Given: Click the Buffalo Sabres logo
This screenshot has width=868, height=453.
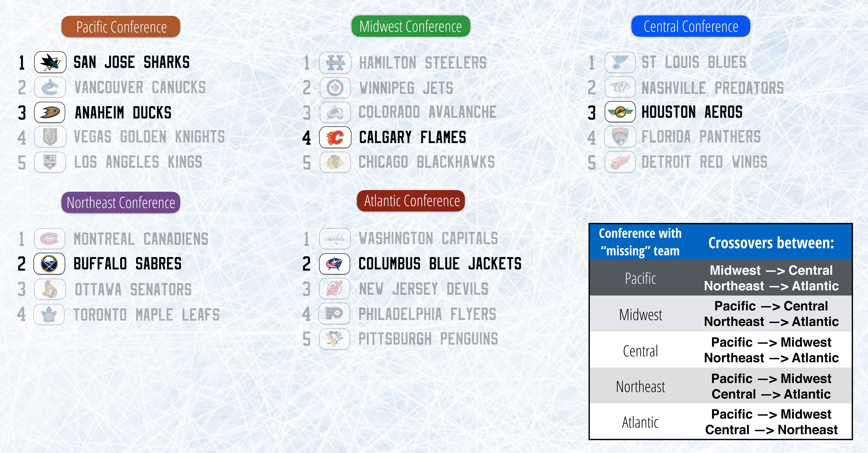Looking at the screenshot, I should (50, 264).
